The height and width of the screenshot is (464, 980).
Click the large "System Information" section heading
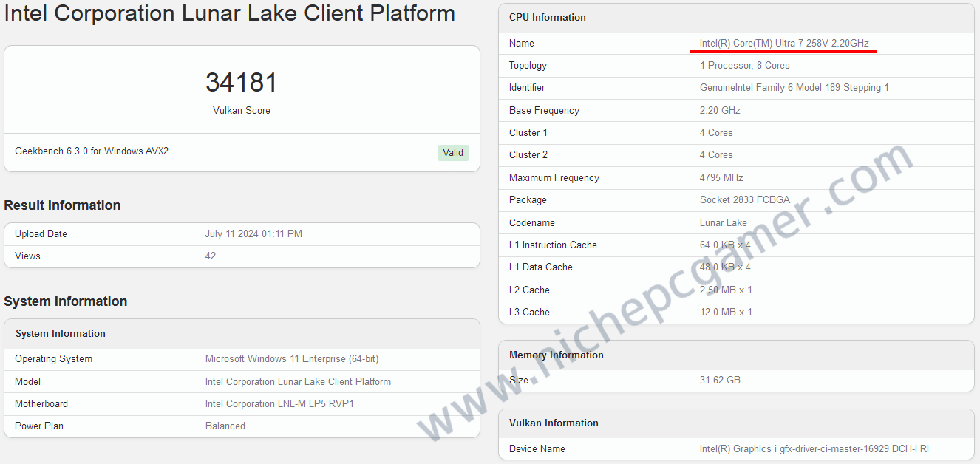(x=65, y=301)
